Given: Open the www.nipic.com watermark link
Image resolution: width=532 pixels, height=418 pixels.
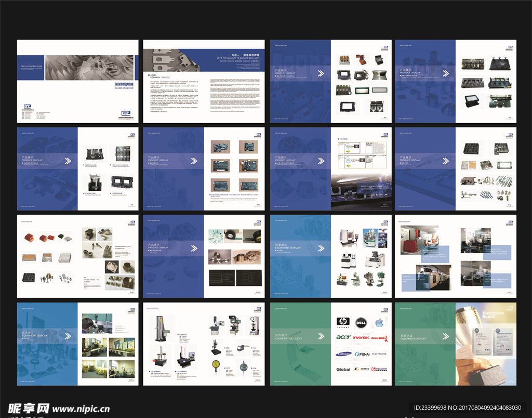Looking at the screenshot, I should [x=81, y=409].
